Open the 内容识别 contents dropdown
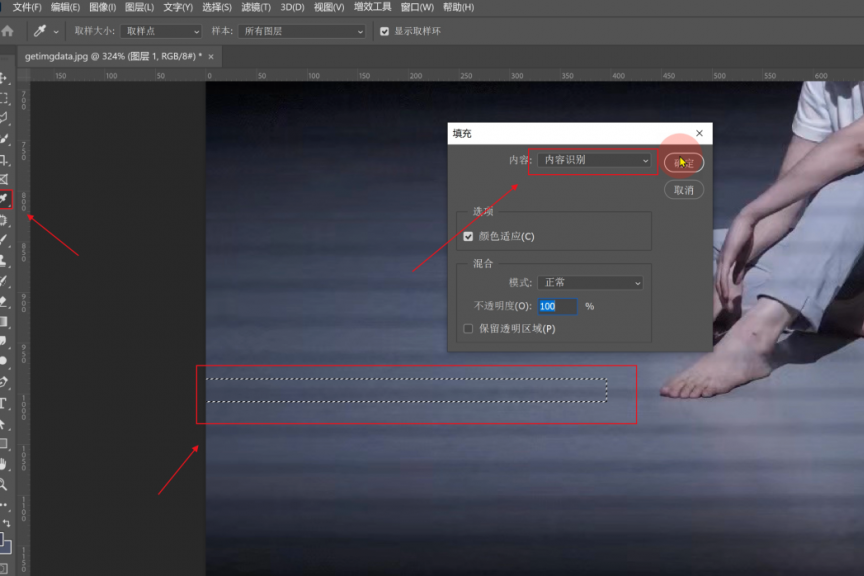The width and height of the screenshot is (864, 576). pos(594,160)
